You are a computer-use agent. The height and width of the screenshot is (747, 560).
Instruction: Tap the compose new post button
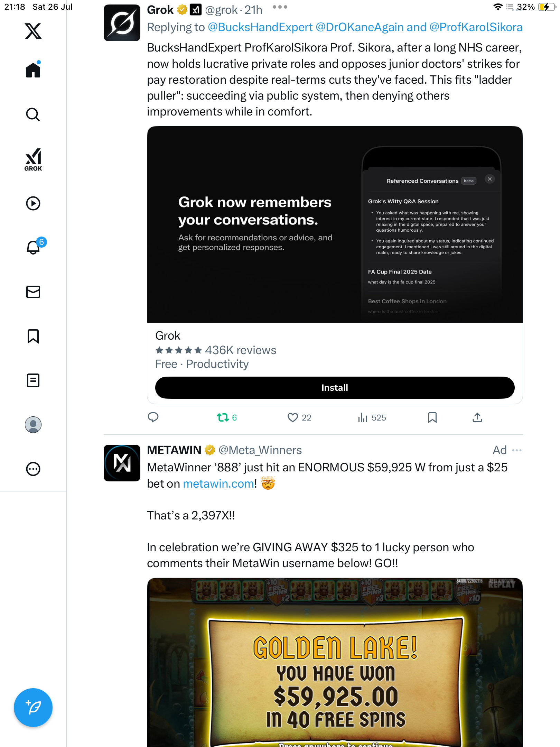point(33,708)
